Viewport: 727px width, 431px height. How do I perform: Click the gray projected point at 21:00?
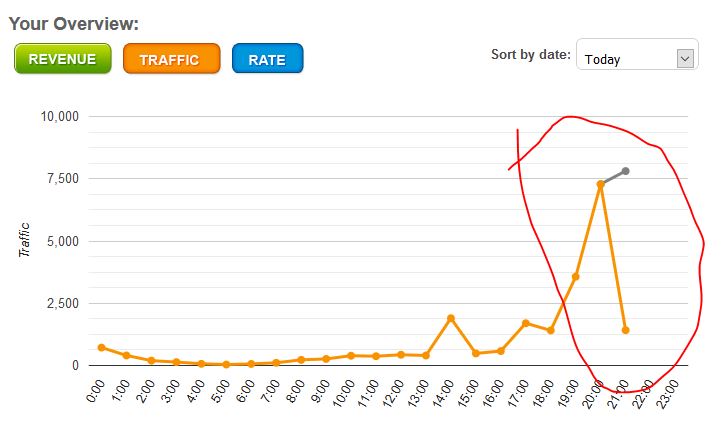[626, 171]
